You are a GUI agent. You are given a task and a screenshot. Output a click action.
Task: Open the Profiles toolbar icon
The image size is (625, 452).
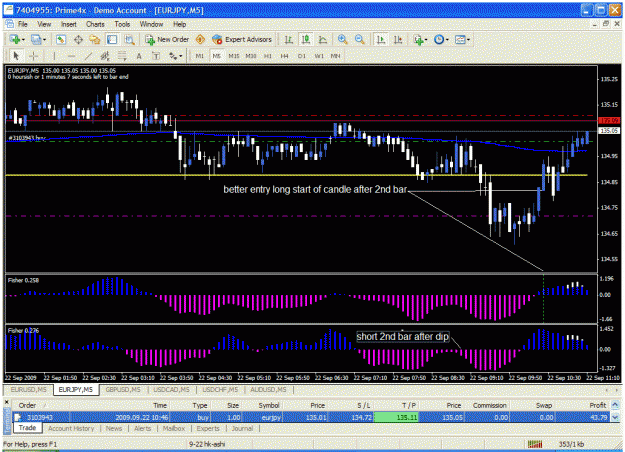tap(36, 39)
